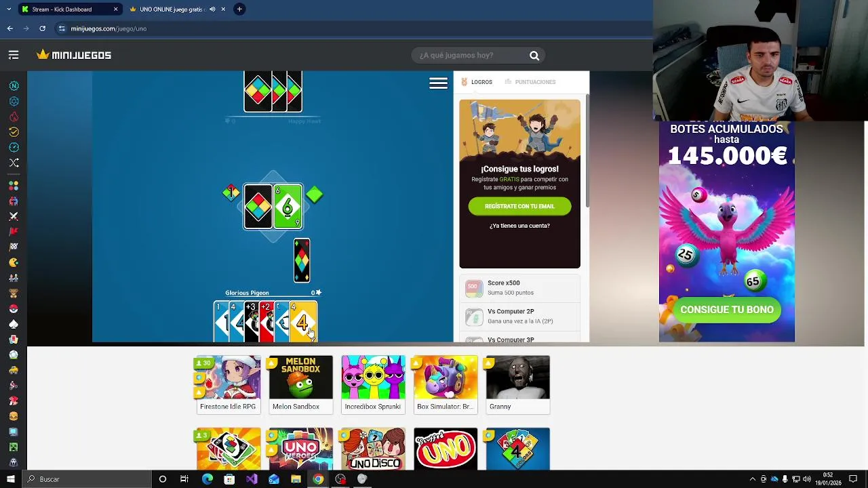The width and height of the screenshot is (868, 488).
Task: Play the red +2 card
Action: (x=265, y=322)
